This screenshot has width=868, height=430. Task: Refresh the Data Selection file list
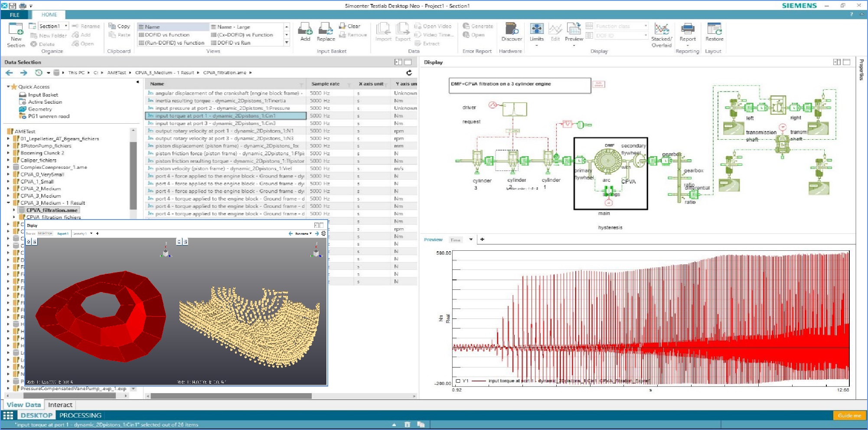point(409,73)
